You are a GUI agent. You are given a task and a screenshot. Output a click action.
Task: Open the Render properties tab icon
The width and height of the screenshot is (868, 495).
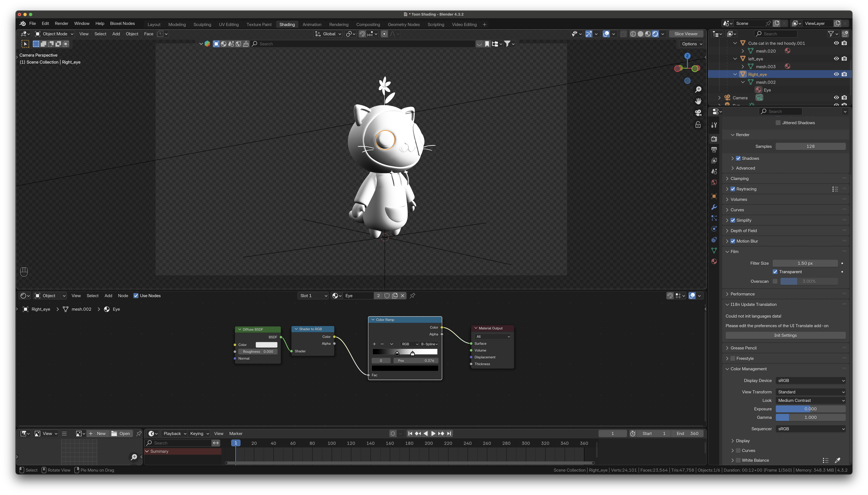click(714, 139)
